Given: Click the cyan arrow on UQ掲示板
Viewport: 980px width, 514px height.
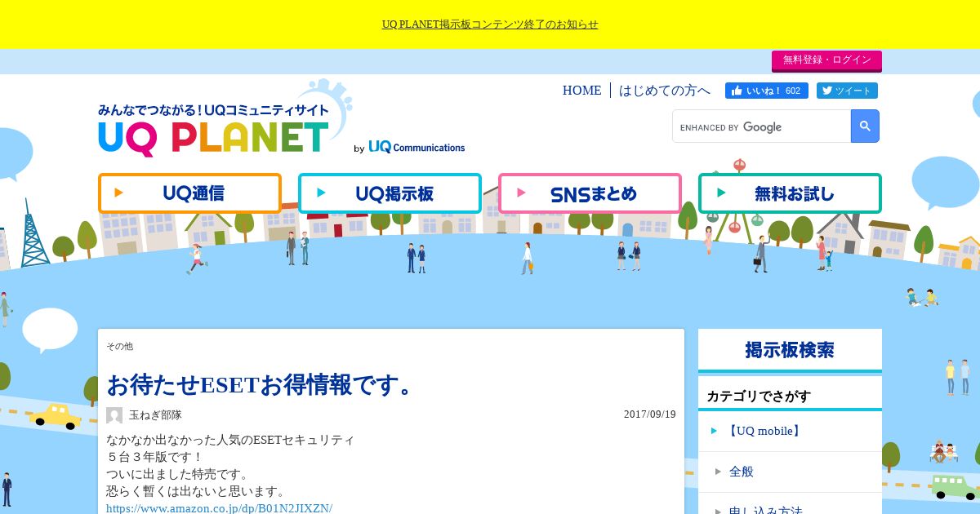Looking at the screenshot, I should (321, 193).
